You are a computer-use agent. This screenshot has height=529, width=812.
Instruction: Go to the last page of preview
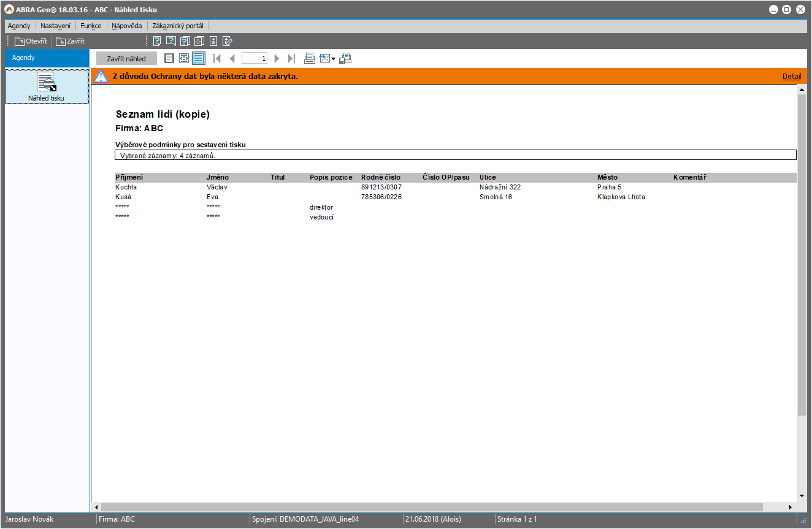(291, 58)
